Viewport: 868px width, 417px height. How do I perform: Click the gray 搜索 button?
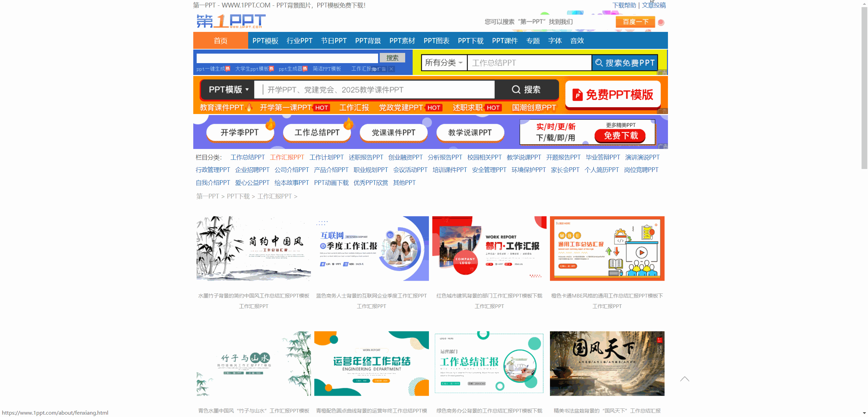tap(392, 58)
